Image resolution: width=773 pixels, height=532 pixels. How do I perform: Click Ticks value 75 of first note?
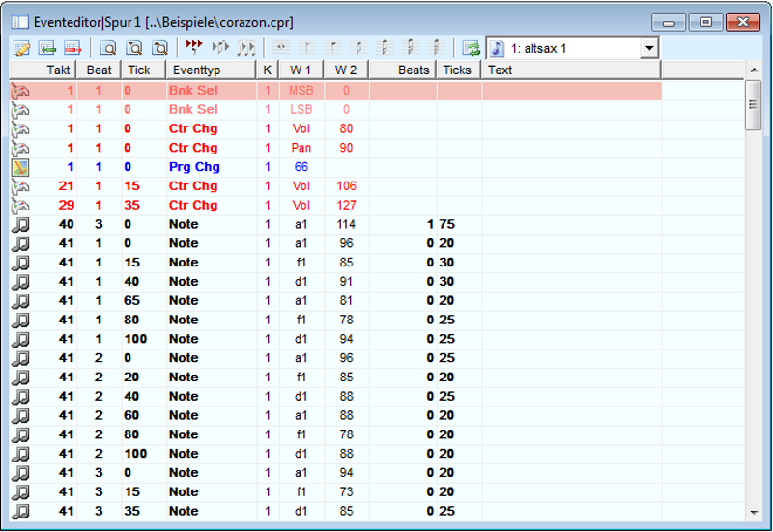click(x=447, y=225)
